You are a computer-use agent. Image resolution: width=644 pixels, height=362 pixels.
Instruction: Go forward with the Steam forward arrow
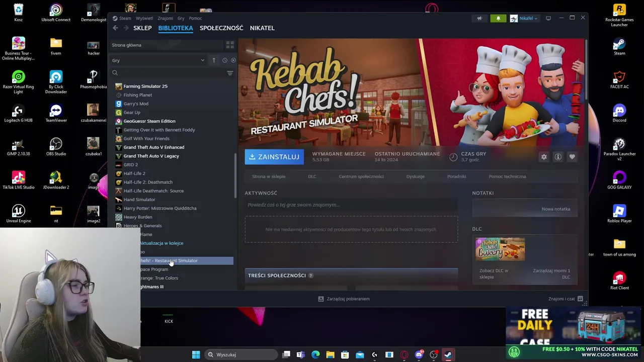coord(126,28)
